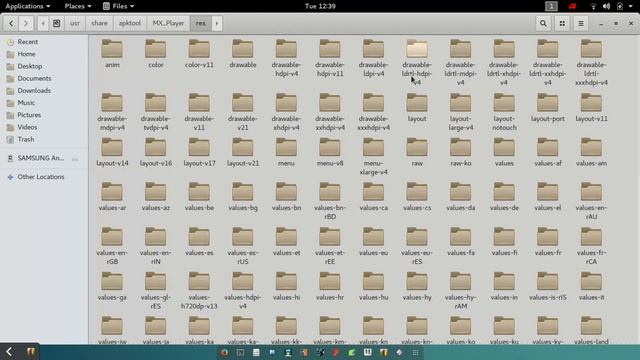Select the values-en-rAU folder

tap(591, 201)
